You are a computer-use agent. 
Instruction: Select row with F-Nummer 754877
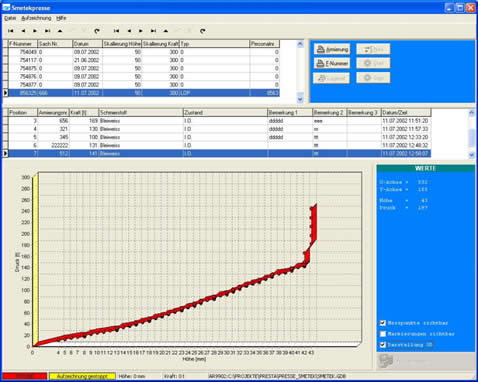point(144,85)
